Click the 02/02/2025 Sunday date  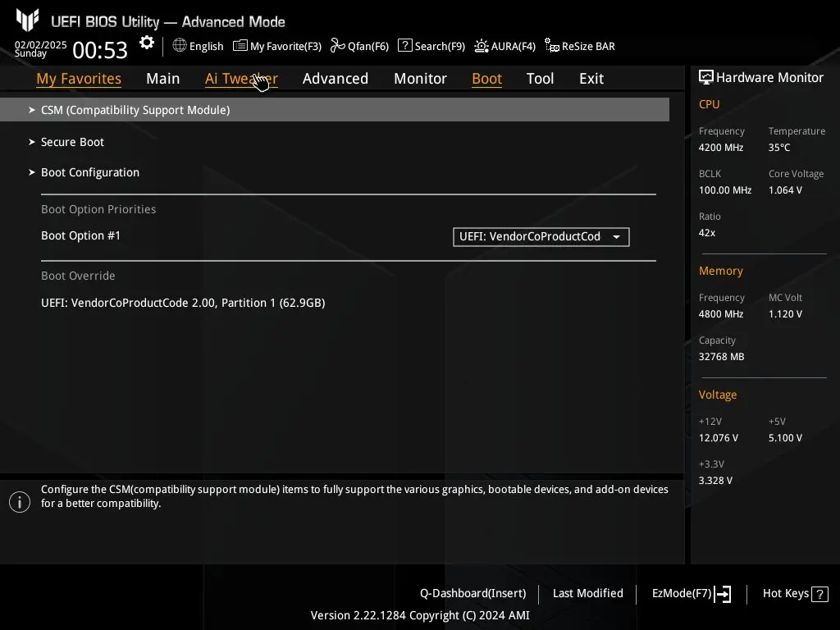point(40,48)
